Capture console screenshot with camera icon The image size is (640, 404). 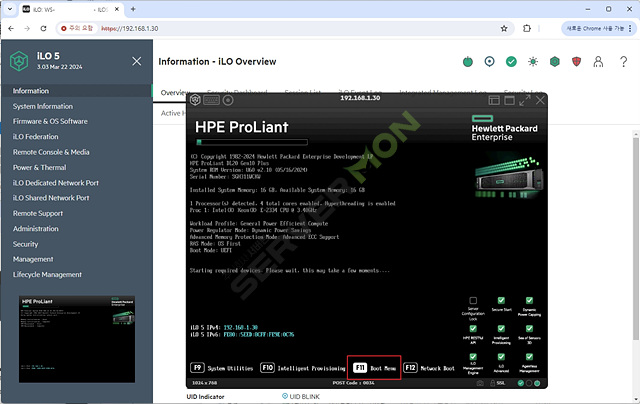click(x=480, y=383)
